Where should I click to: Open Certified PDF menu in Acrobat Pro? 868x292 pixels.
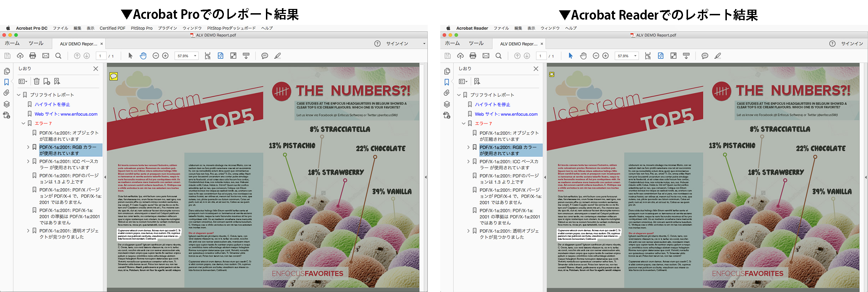[112, 28]
